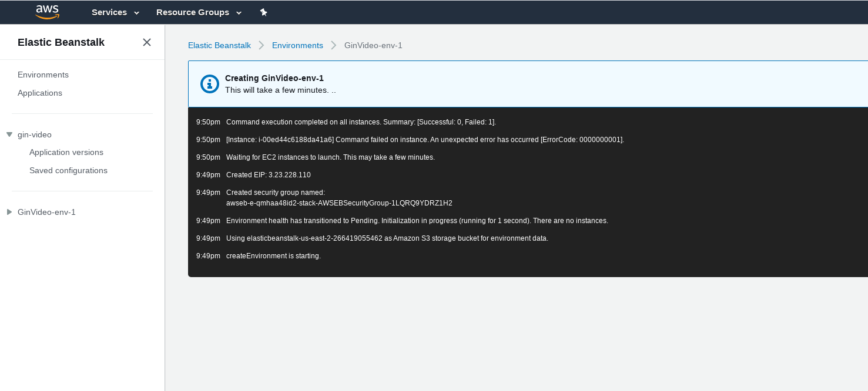This screenshot has height=391, width=868.
Task: Click the pin shortcut icon in the navbar
Action: 263,12
